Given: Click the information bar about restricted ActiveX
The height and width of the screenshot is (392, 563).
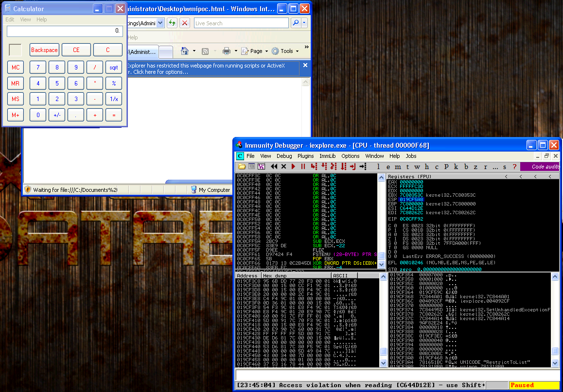Looking at the screenshot, I should (213, 68).
